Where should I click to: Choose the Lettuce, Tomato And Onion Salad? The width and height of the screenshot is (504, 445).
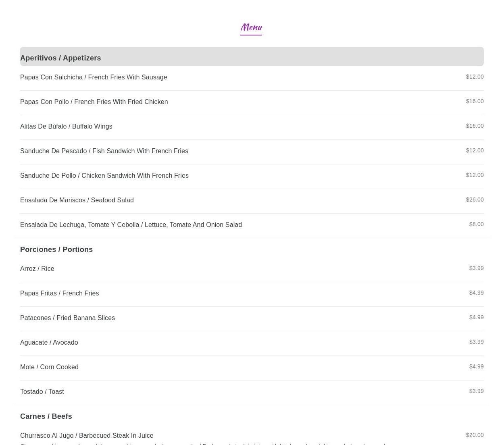click(131, 225)
